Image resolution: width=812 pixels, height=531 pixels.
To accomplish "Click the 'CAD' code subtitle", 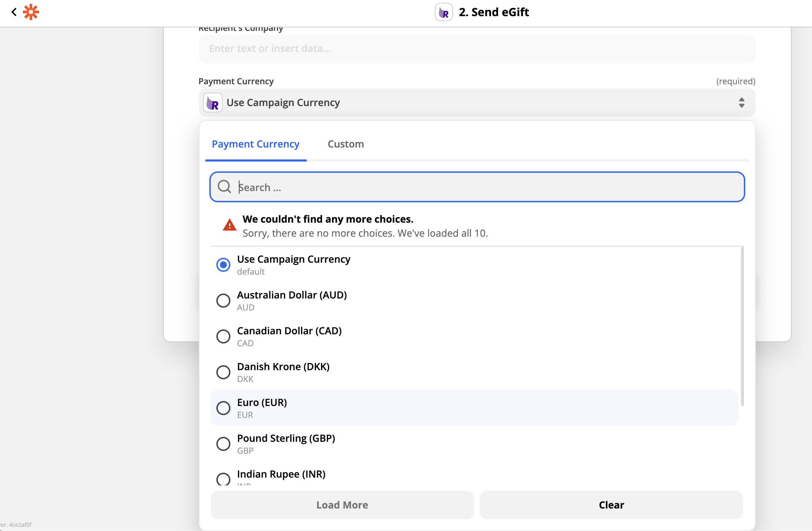I will [245, 343].
